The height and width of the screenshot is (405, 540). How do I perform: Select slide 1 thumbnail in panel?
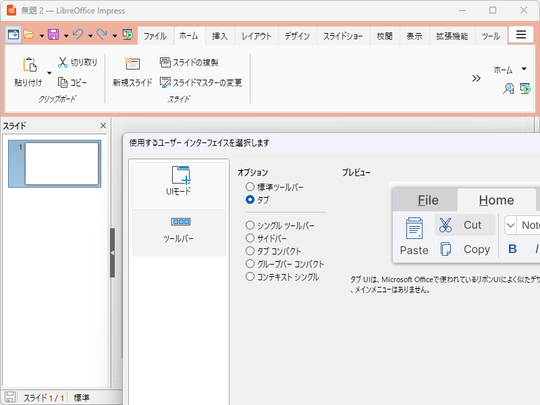55,164
